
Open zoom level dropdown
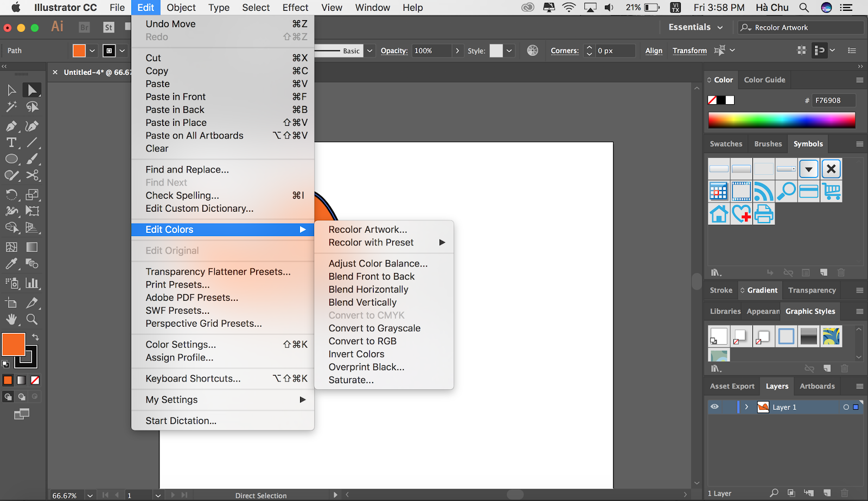pos(90,495)
